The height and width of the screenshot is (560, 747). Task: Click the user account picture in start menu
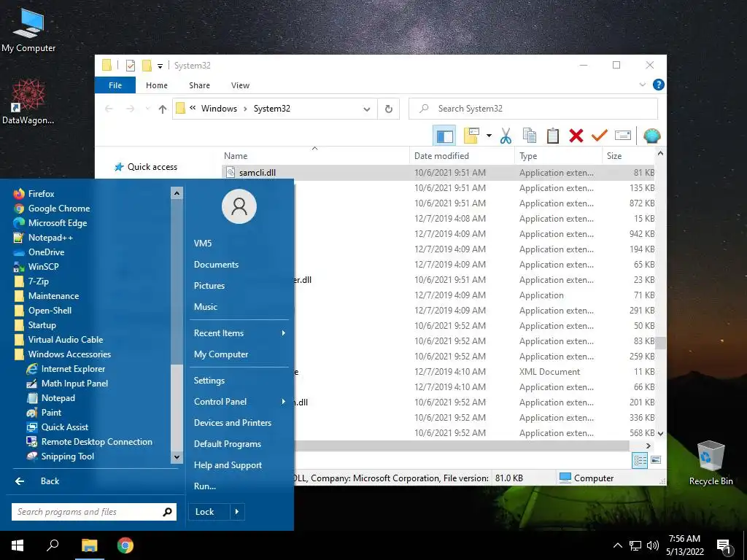pos(239,206)
